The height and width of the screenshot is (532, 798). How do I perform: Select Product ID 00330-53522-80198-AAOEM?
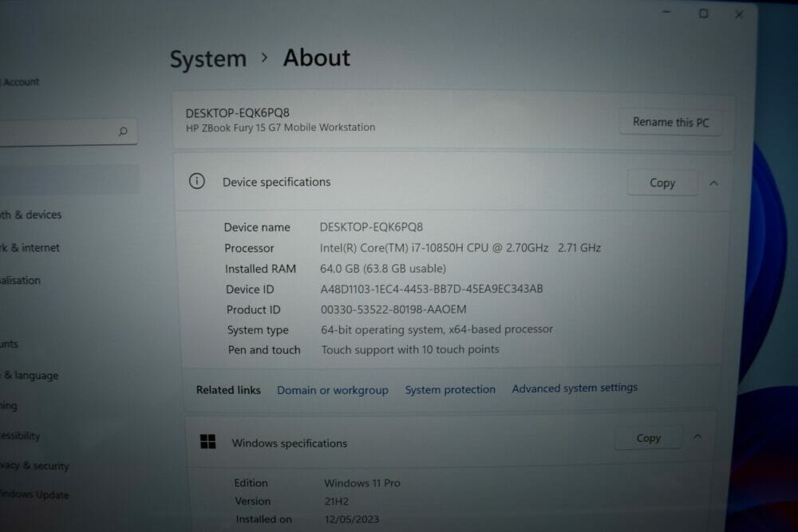point(393,309)
